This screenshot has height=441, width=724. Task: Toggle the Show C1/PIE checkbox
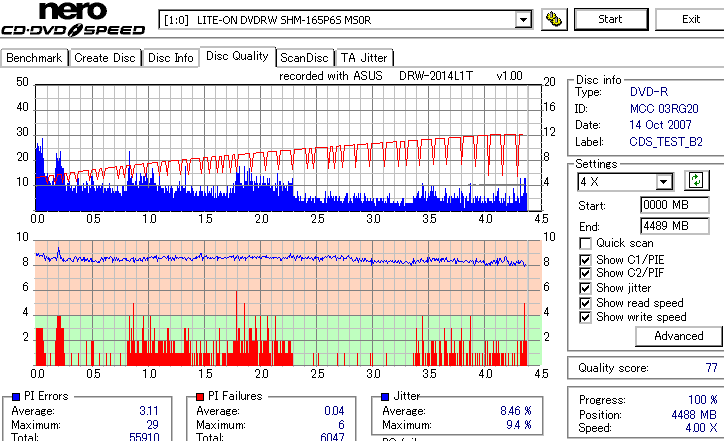point(585,260)
